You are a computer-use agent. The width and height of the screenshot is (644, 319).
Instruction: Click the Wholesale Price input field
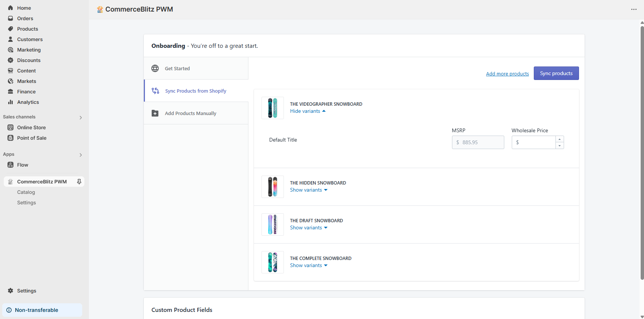click(x=534, y=142)
